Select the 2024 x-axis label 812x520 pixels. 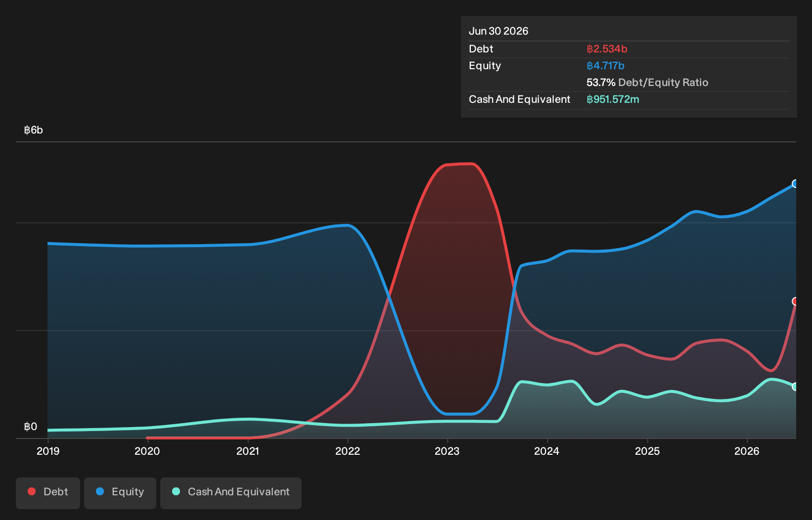(547, 451)
